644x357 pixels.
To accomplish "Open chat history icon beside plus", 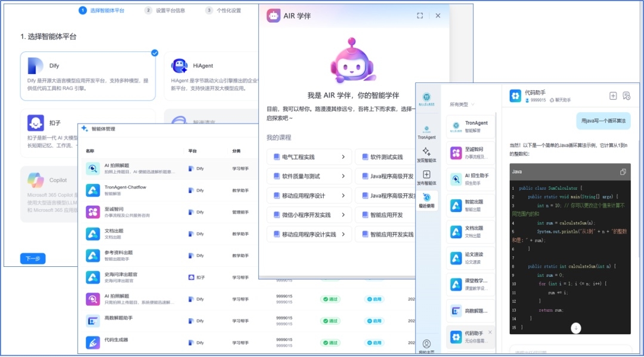I will pos(626,96).
